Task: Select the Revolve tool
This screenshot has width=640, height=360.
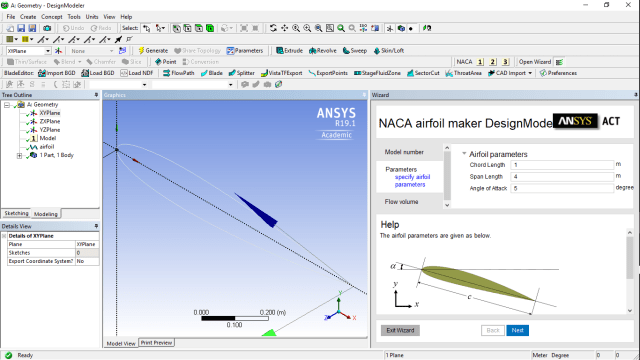Action: coord(322,51)
